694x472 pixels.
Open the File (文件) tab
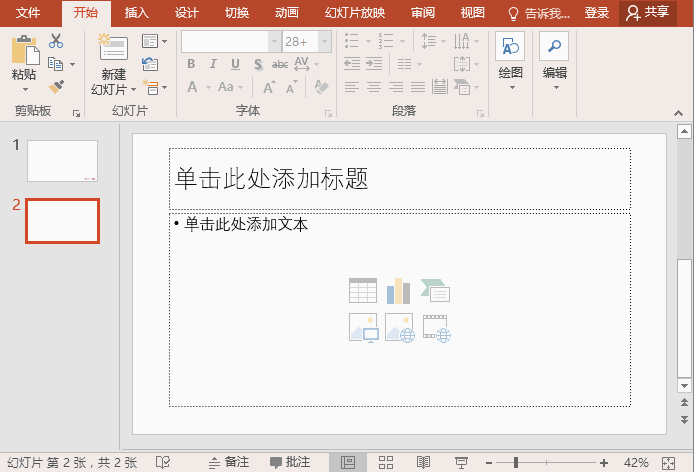27,13
